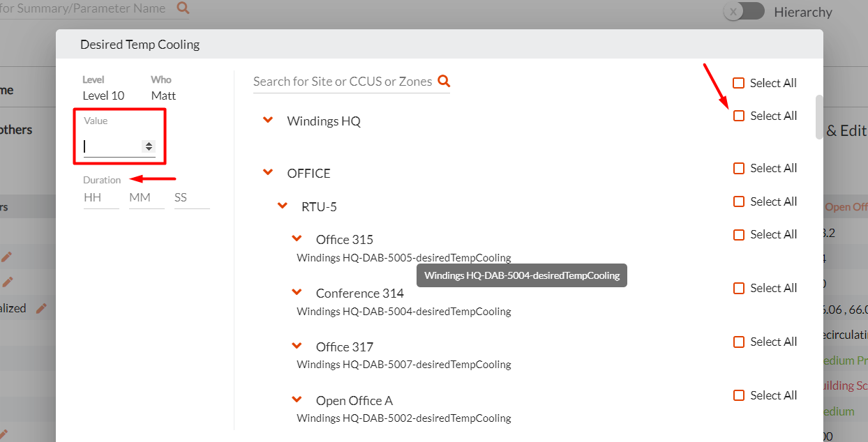Click the Search for Site or CCUS field
Image resolution: width=868 pixels, height=442 pixels.
343,82
